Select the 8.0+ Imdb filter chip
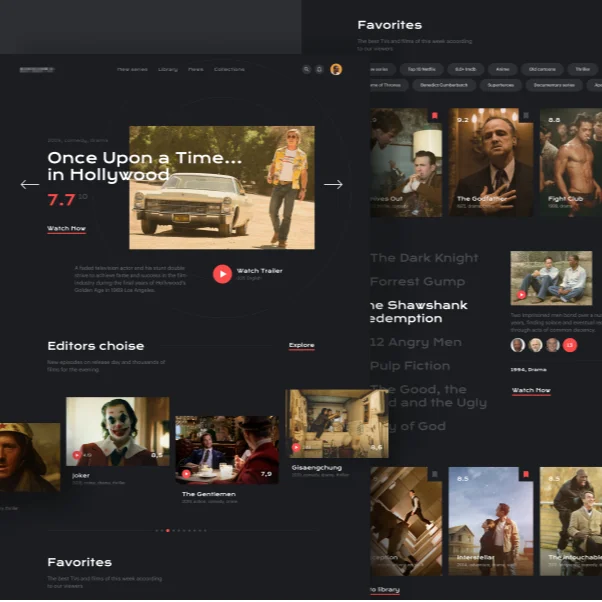The height and width of the screenshot is (602, 602). [x=465, y=69]
